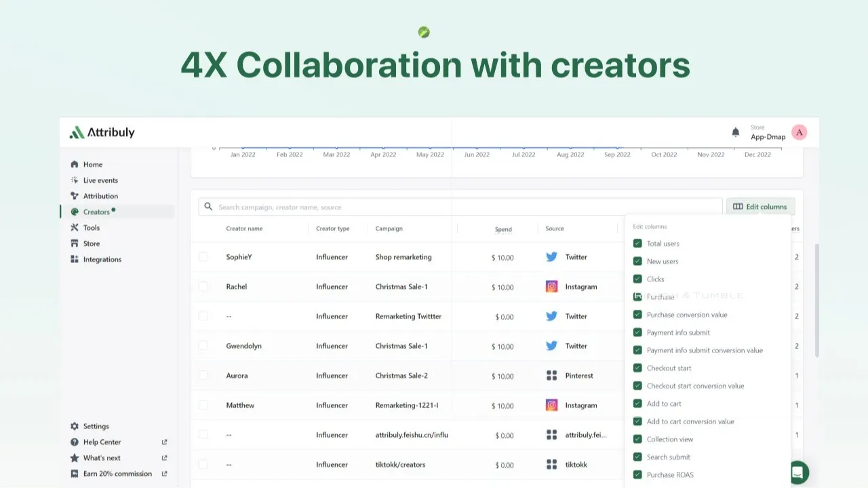Click the Earn 20% commission external-link icon
Screen dimensions: 868x488
click(164, 474)
